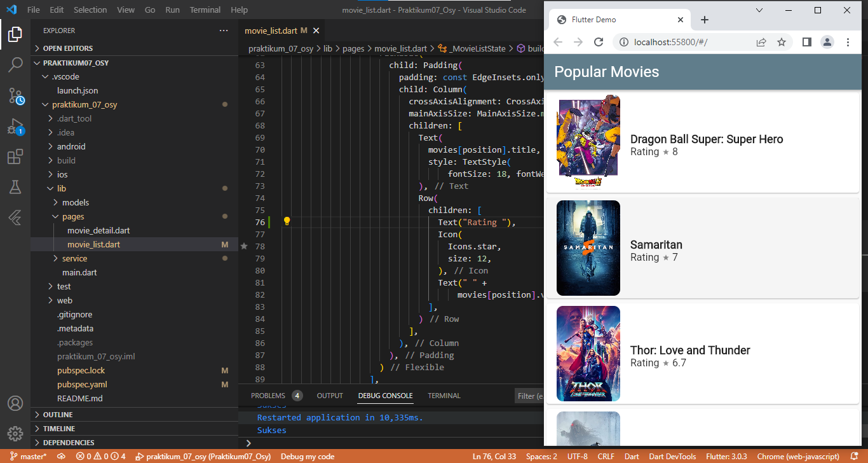Open the Search view in activity bar
This screenshot has width=868, height=463.
[15, 65]
